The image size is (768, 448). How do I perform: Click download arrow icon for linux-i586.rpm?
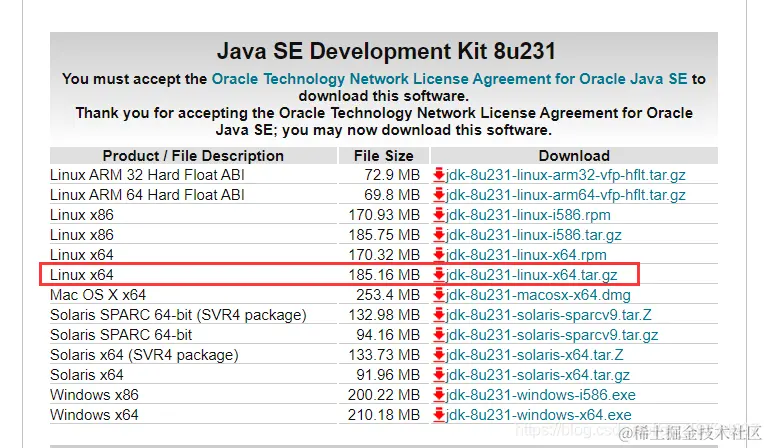[439, 214]
